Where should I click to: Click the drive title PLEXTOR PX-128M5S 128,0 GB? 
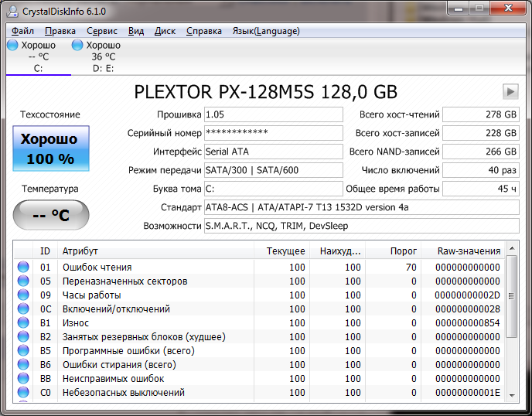click(x=266, y=92)
